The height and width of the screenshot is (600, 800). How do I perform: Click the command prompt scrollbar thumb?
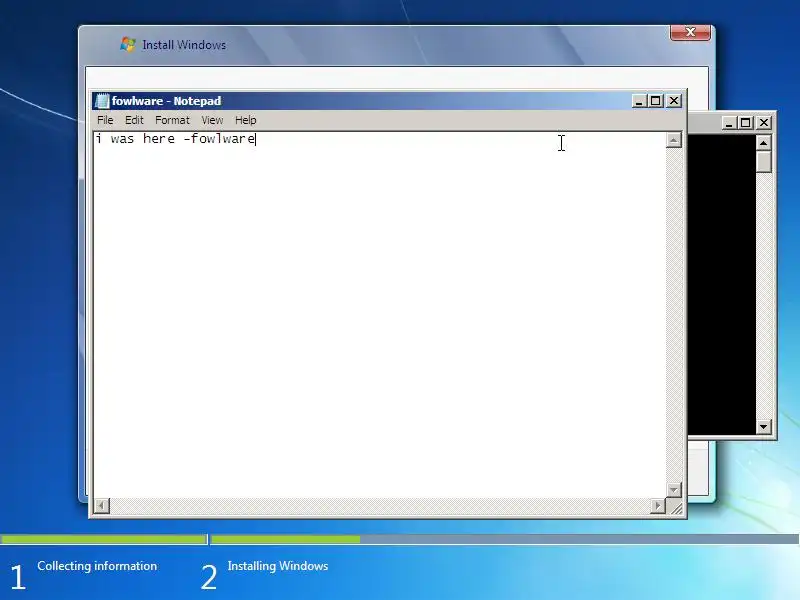(763, 162)
